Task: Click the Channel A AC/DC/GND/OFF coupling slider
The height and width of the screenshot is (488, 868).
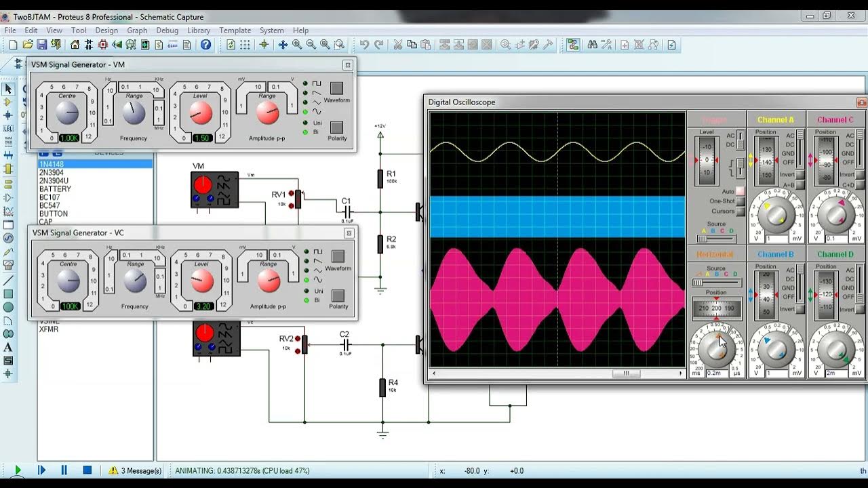Action: [x=801, y=148]
